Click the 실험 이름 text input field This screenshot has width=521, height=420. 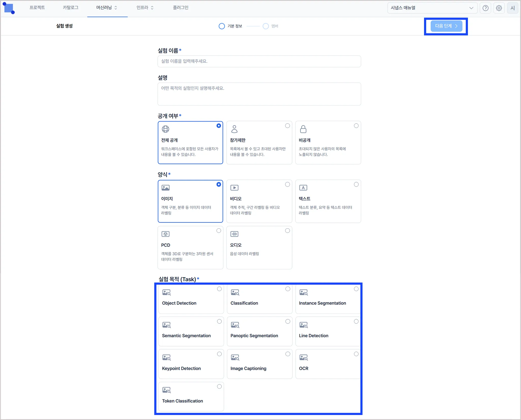point(259,61)
